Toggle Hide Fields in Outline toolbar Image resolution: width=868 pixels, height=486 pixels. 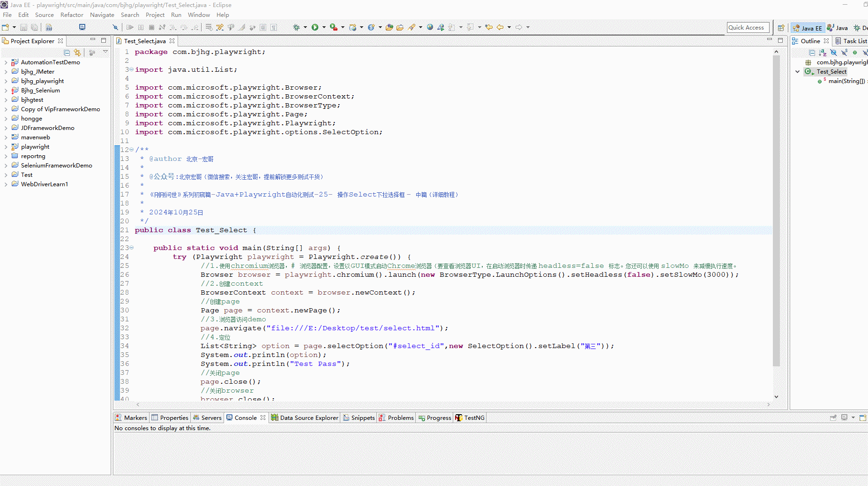click(833, 53)
